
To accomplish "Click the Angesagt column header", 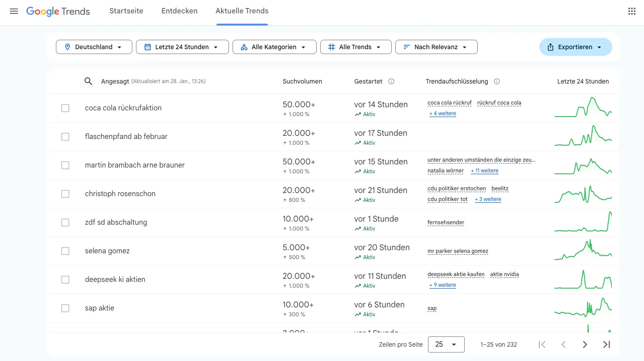I will tap(115, 81).
